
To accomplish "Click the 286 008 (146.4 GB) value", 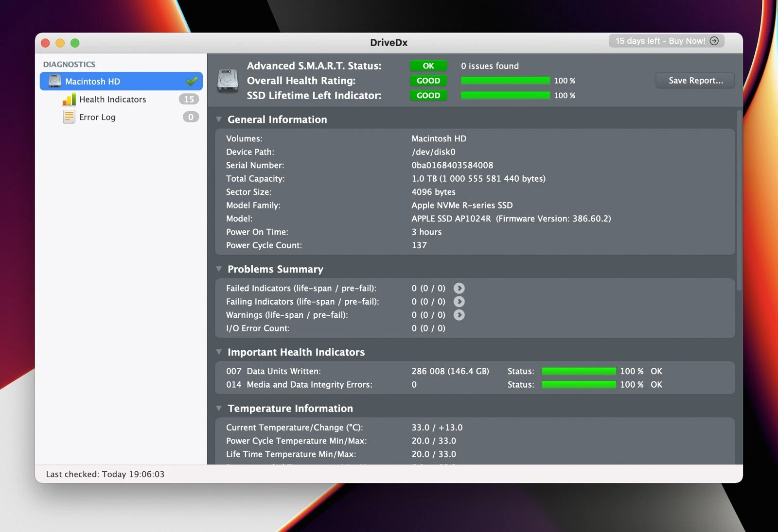I will point(450,371).
